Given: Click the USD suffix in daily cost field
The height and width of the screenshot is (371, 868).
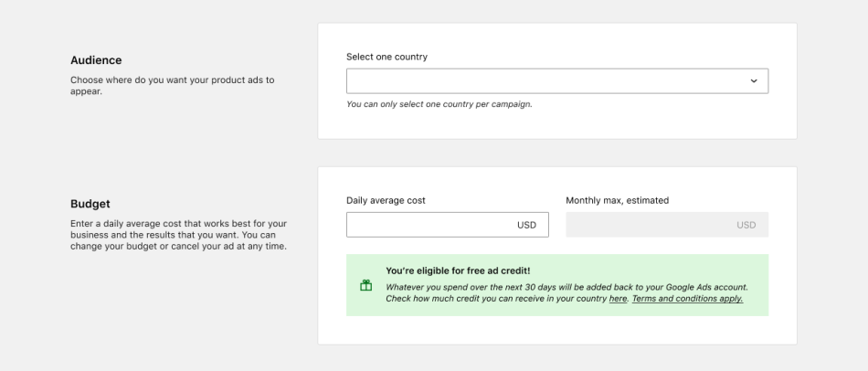Looking at the screenshot, I should 526,225.
